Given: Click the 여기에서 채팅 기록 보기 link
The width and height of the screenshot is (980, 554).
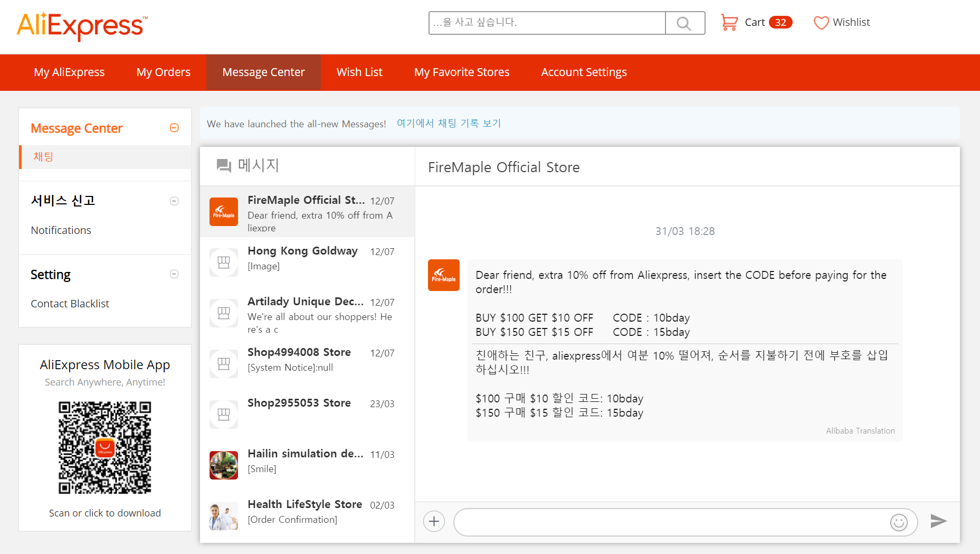Looking at the screenshot, I should (x=449, y=123).
